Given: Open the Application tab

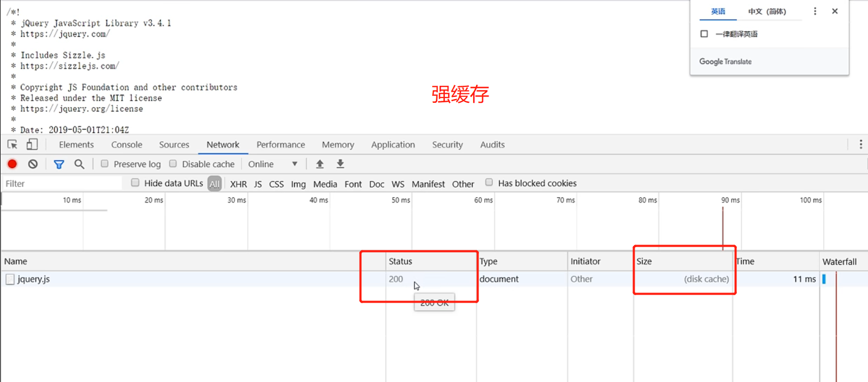Looking at the screenshot, I should tap(393, 144).
